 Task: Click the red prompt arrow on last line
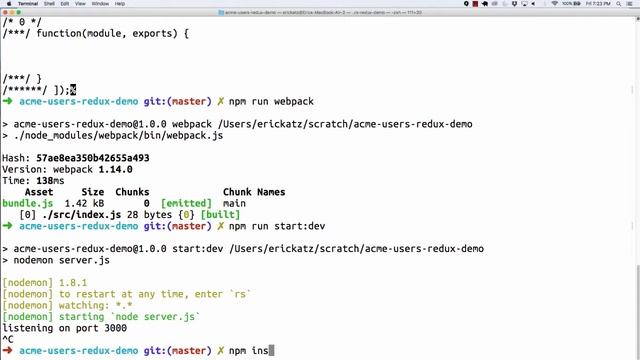click(8, 351)
